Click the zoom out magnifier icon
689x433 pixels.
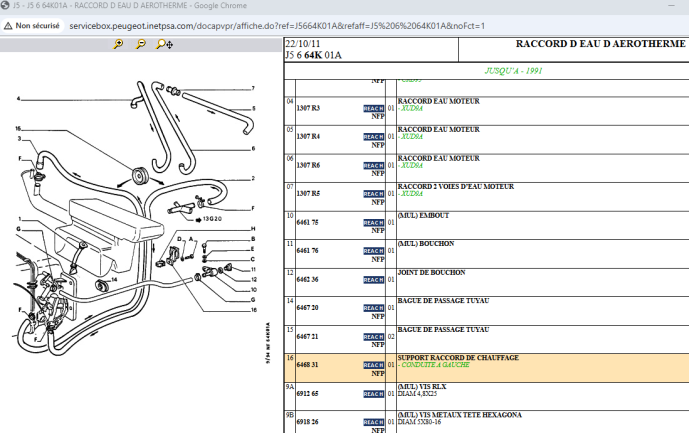pyautogui.click(x=141, y=44)
